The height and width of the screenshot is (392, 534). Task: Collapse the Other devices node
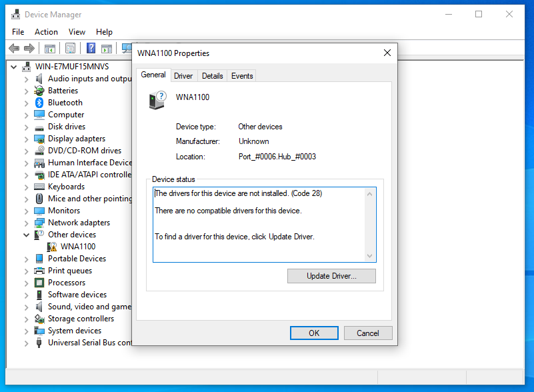(26, 235)
